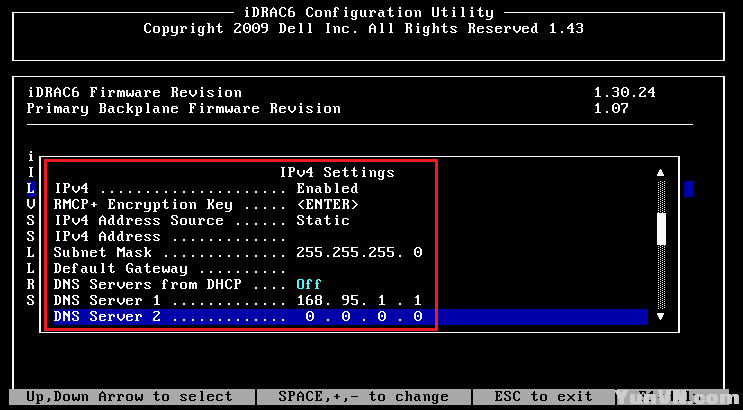The width and height of the screenshot is (743, 410).
Task: Click backplane version 1.07
Action: pyautogui.click(x=611, y=108)
